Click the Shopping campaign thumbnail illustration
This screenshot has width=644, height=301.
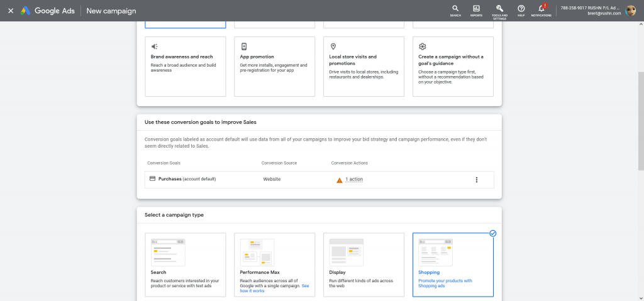435,252
